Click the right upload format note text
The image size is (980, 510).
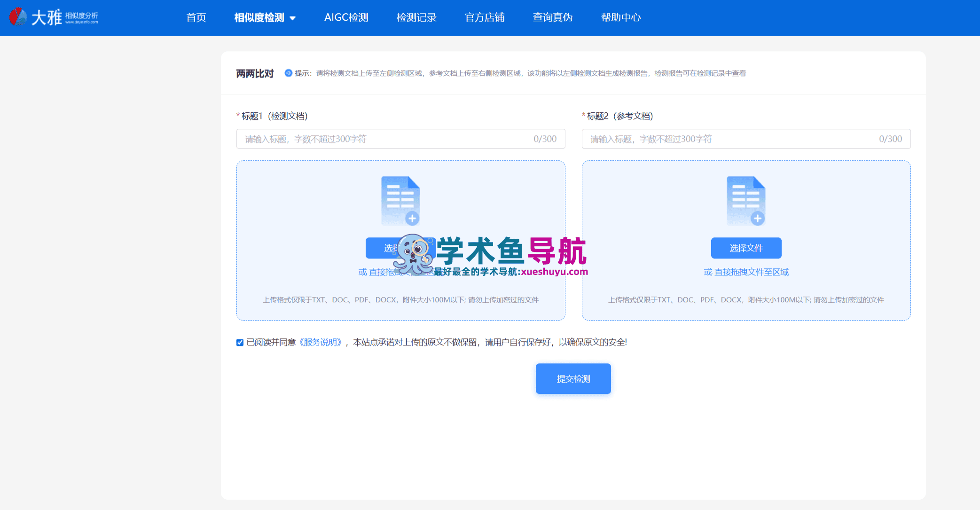pyautogui.click(x=746, y=300)
